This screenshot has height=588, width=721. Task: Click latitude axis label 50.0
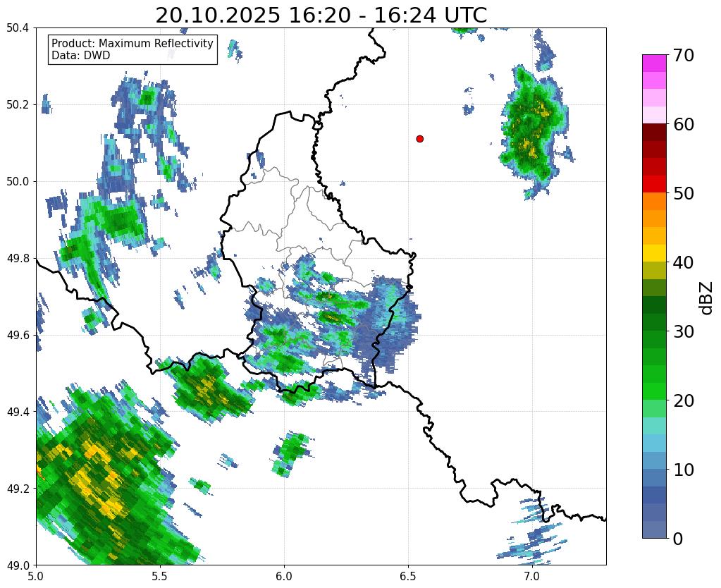point(18,182)
